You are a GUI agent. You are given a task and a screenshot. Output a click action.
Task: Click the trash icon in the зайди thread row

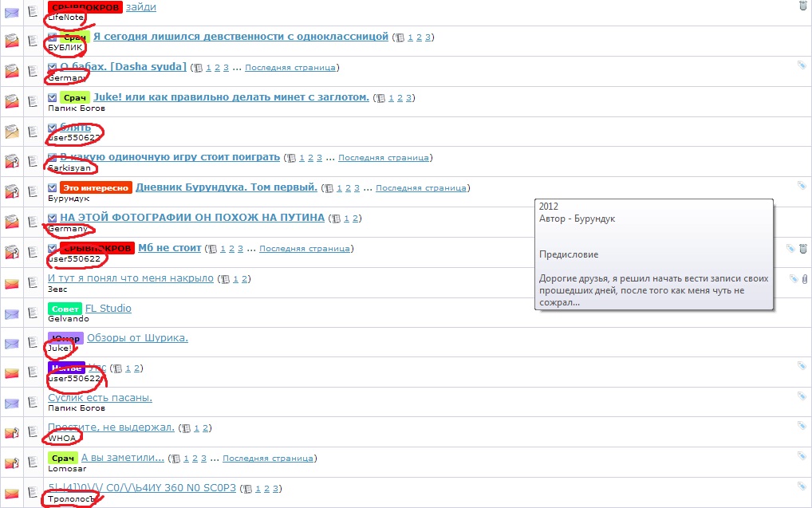point(802,6)
